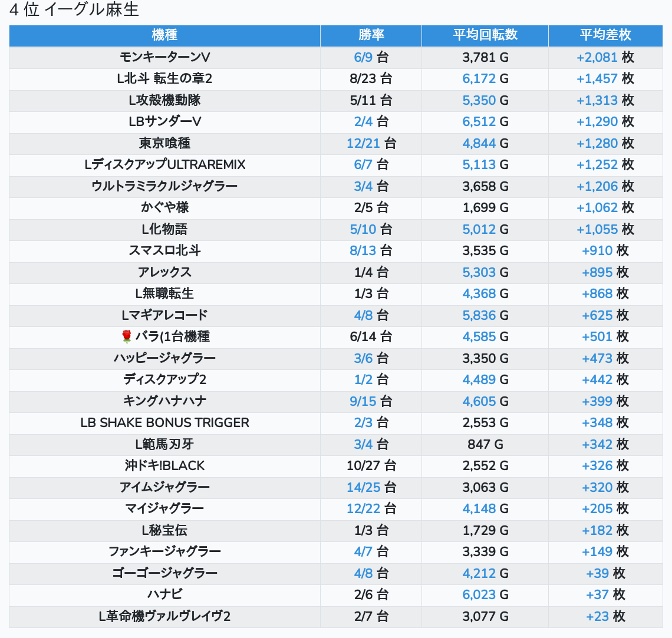The width and height of the screenshot is (672, 638).
Task: Click the +39 value for ゴーゴージャグラー
Action: [x=597, y=573]
